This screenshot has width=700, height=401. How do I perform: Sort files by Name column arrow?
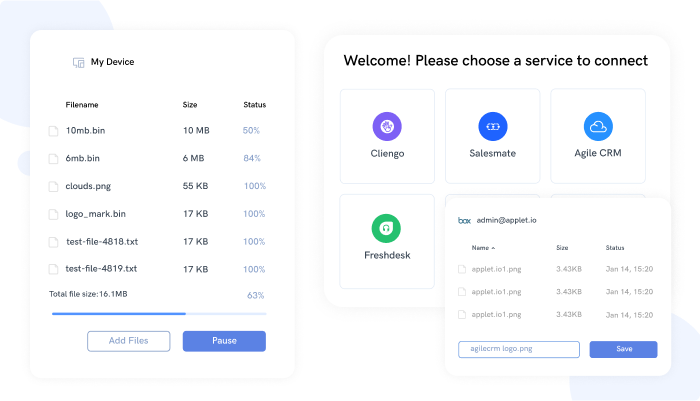[492, 248]
